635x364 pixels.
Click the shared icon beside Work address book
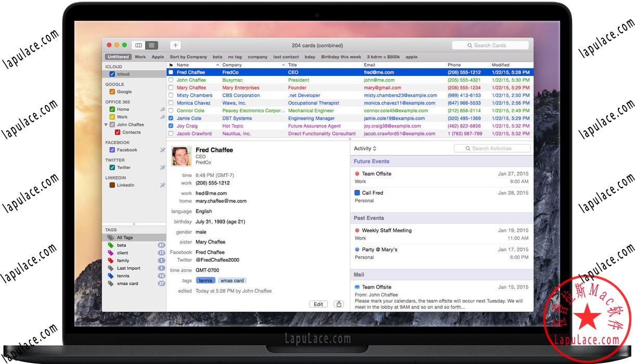point(162,117)
